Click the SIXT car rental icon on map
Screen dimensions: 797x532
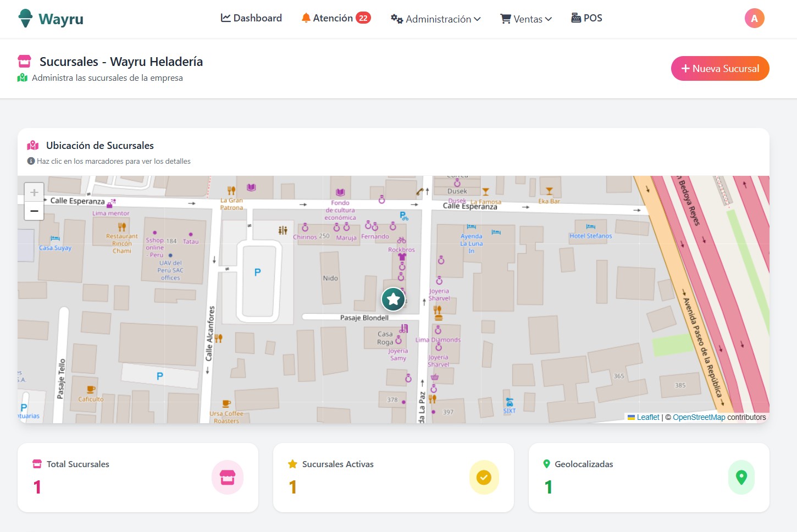tap(510, 403)
